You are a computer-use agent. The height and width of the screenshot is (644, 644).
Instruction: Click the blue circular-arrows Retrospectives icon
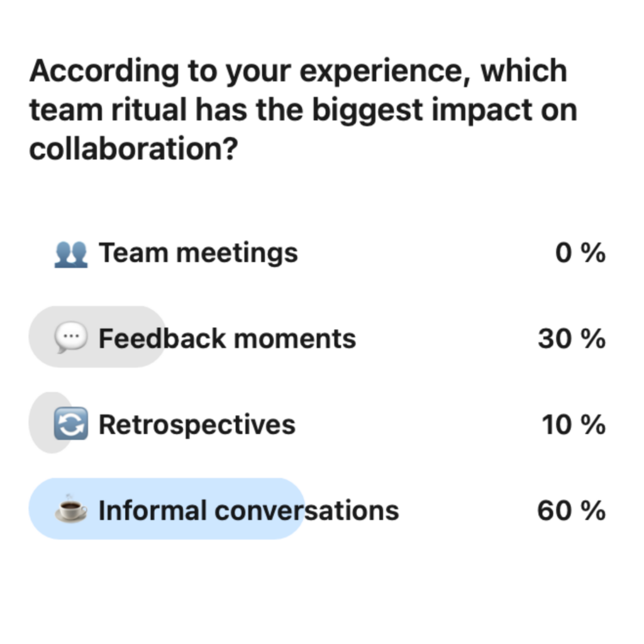(x=71, y=423)
